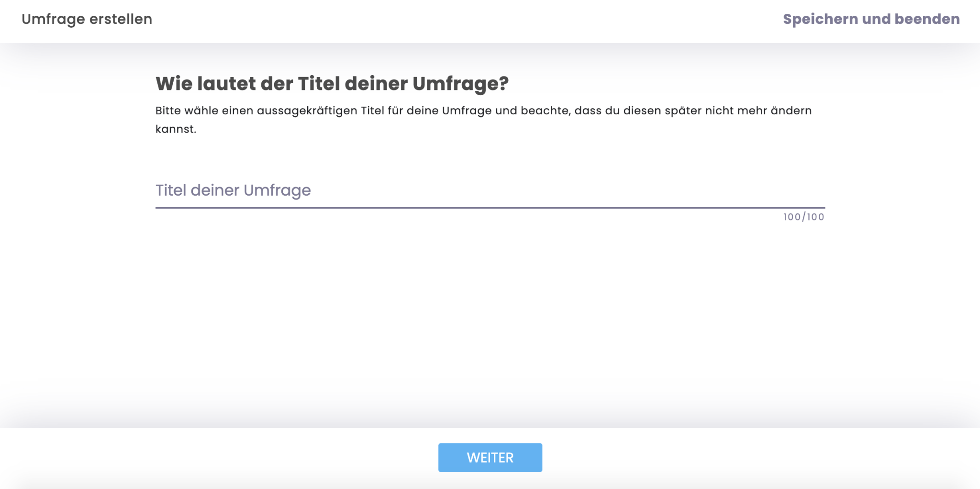This screenshot has width=980, height=489.
Task: Click the top navigation bar area
Action: tap(490, 21)
